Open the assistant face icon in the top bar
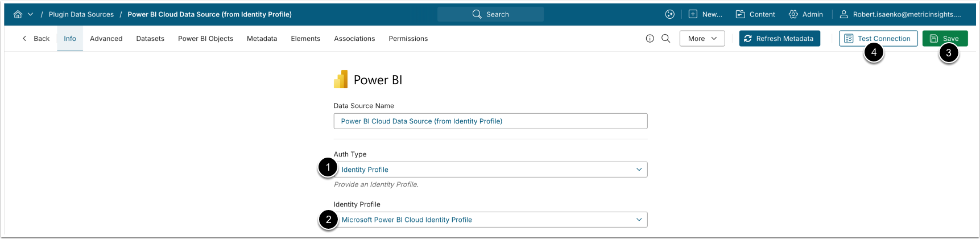980x239 pixels. [x=669, y=14]
